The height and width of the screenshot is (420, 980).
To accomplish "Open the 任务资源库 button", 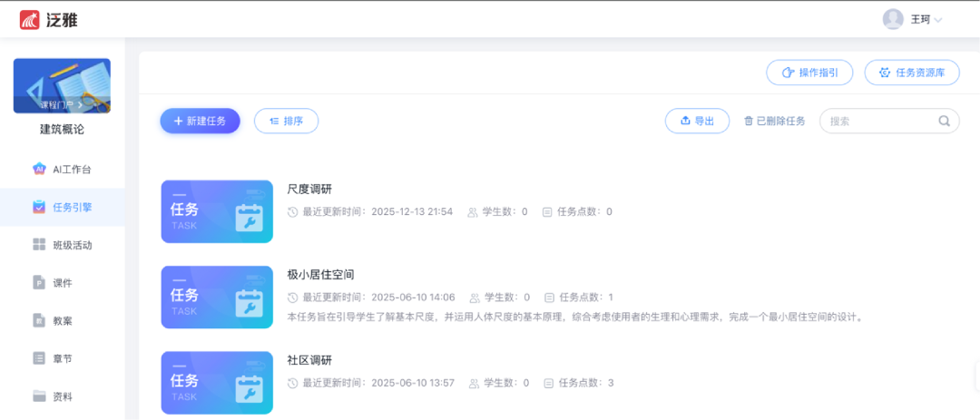I will pyautogui.click(x=912, y=73).
